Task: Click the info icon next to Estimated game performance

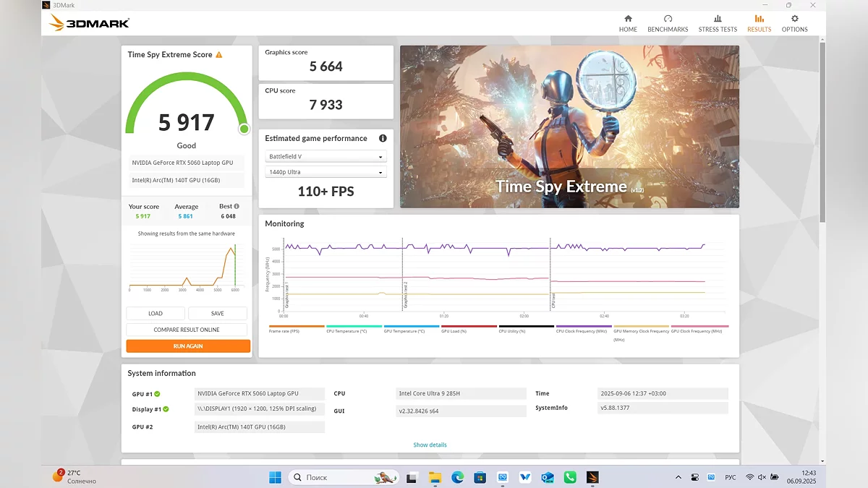Action: tap(383, 138)
